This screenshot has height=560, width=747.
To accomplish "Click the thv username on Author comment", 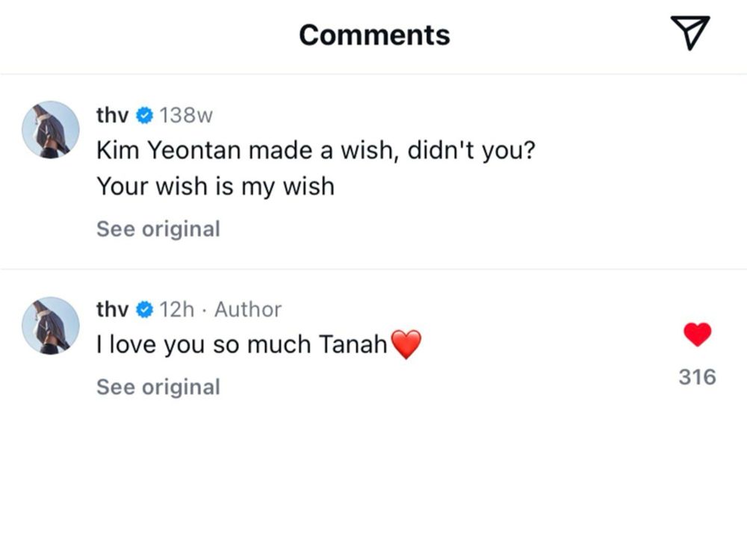I will [113, 310].
